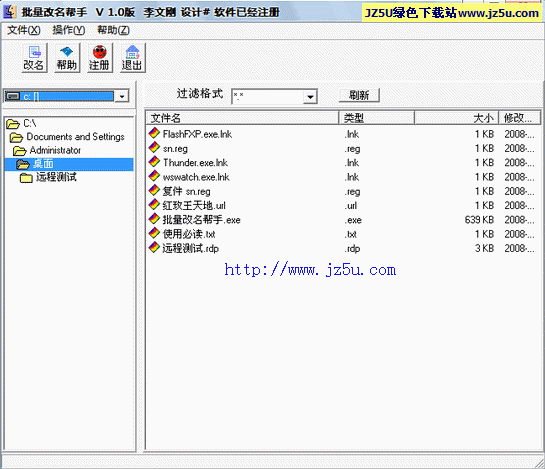Click the 复件 sn.reg file icon
Viewport: 545px width, 469px height.
(154, 191)
